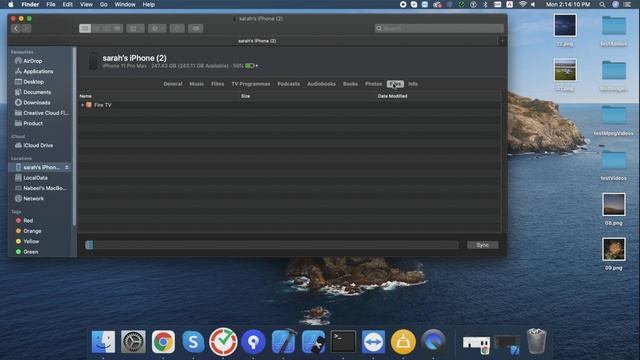Click the Wi-Fi status icon
The width and height of the screenshot is (640, 360).
(522, 4)
